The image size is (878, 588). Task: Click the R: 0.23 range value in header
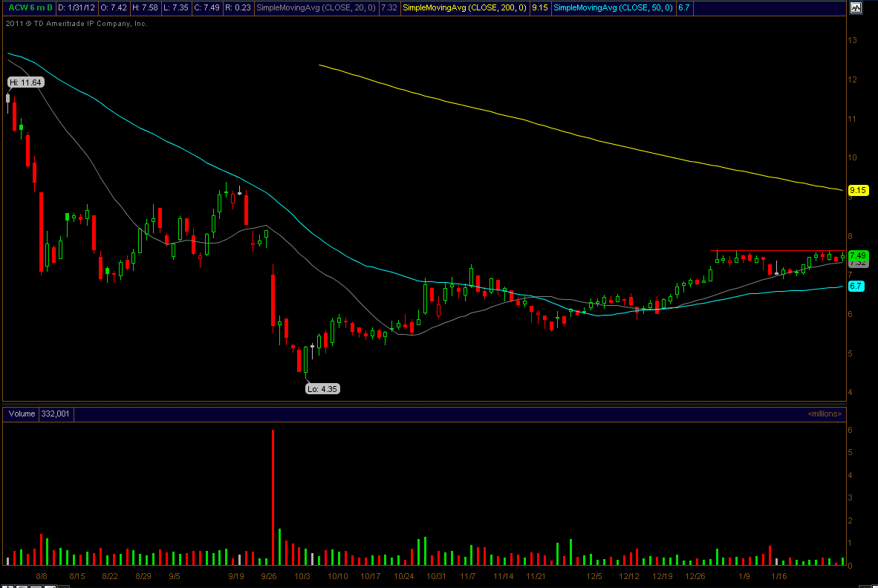(236, 8)
